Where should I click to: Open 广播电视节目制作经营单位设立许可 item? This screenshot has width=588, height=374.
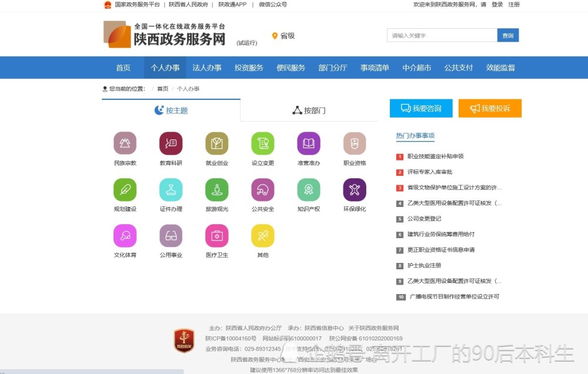click(455, 296)
